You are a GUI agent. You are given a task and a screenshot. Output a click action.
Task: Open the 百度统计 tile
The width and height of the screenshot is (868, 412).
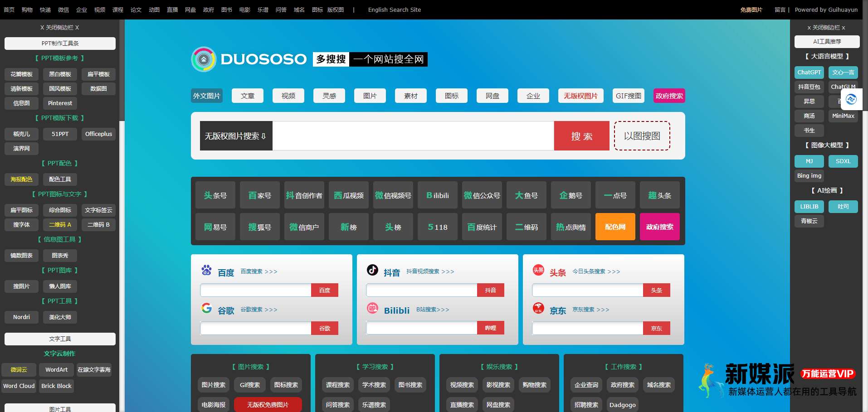pyautogui.click(x=482, y=227)
